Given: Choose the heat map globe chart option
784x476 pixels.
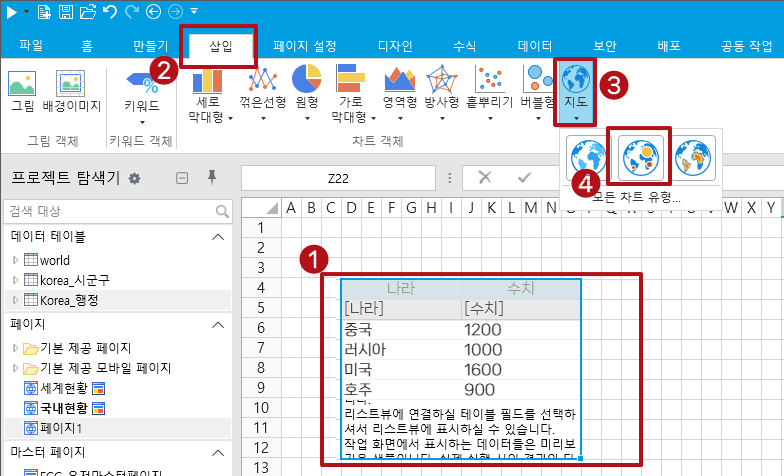Looking at the screenshot, I should 692,156.
